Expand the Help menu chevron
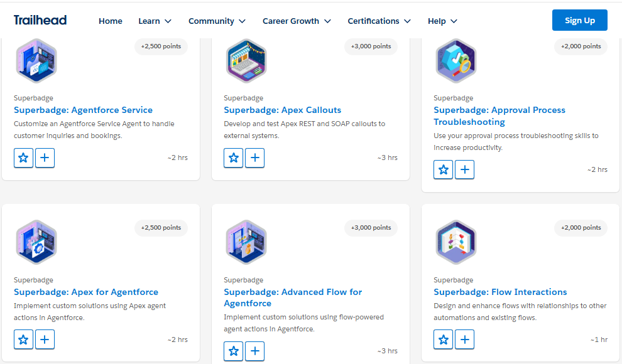Image resolution: width=622 pixels, height=364 pixels. 454,21
